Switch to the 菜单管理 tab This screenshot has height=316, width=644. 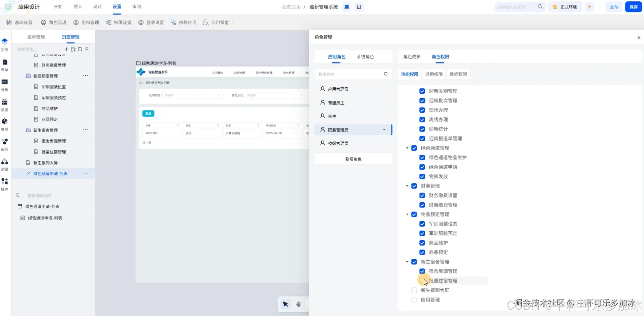36,37
